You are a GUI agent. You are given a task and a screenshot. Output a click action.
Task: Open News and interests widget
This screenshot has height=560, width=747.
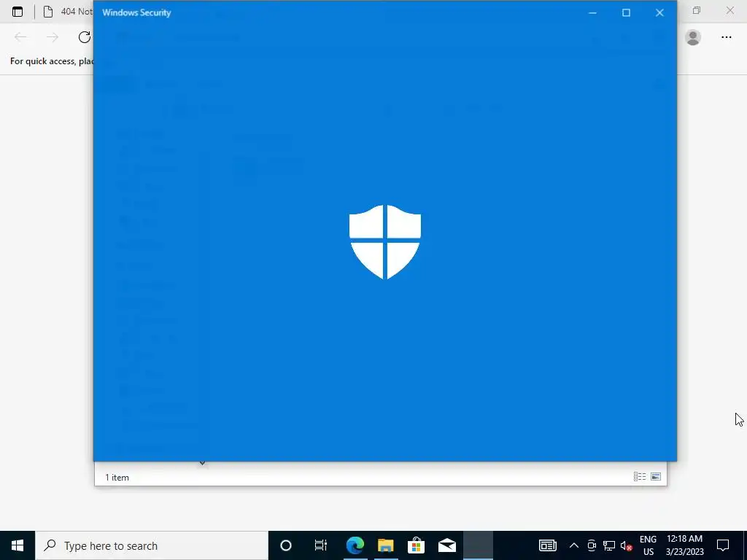pyautogui.click(x=547, y=545)
